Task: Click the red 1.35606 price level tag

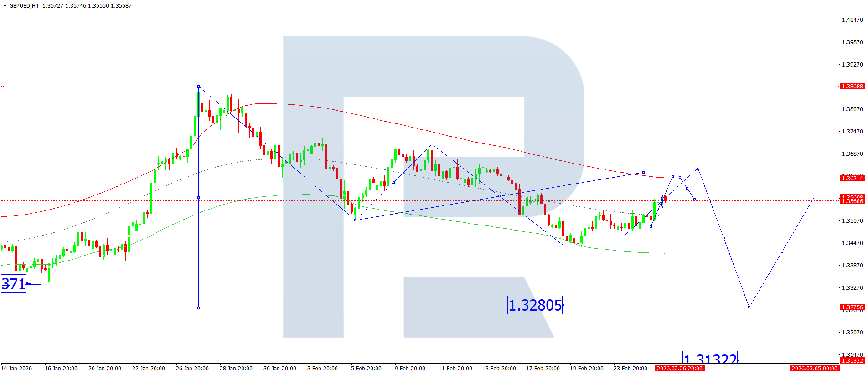Action: pyautogui.click(x=852, y=201)
